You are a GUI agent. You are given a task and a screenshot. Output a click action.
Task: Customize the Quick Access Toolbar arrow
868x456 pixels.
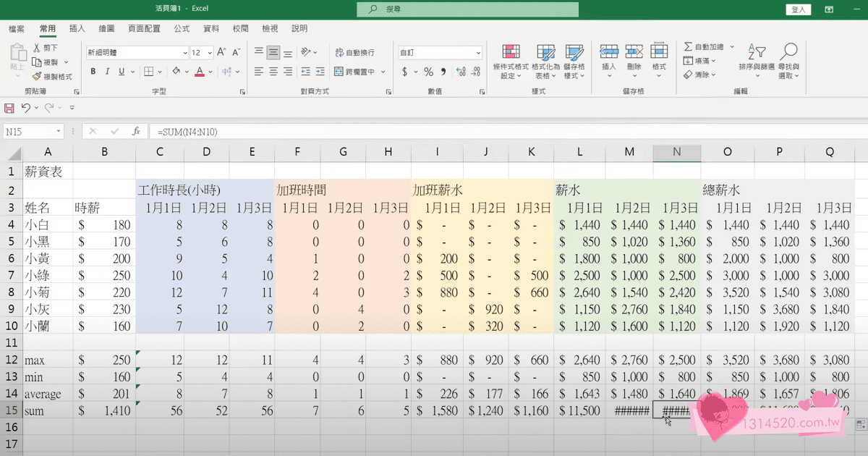tap(72, 108)
